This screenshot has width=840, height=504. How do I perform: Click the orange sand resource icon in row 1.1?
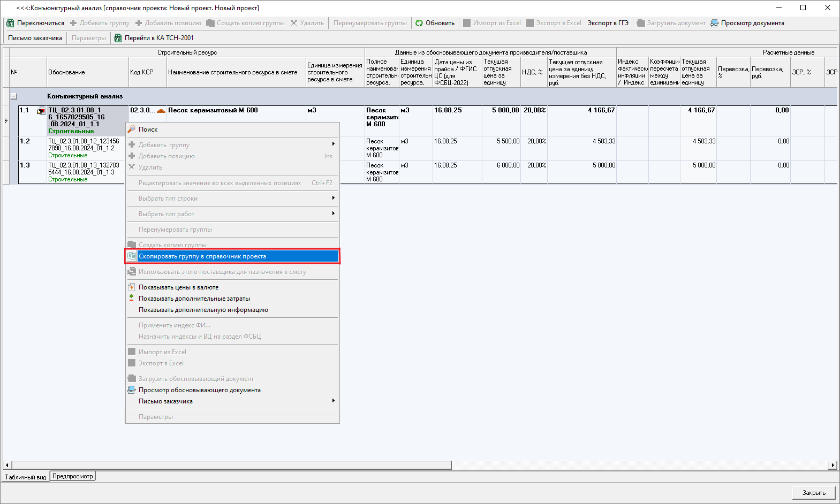coord(161,111)
